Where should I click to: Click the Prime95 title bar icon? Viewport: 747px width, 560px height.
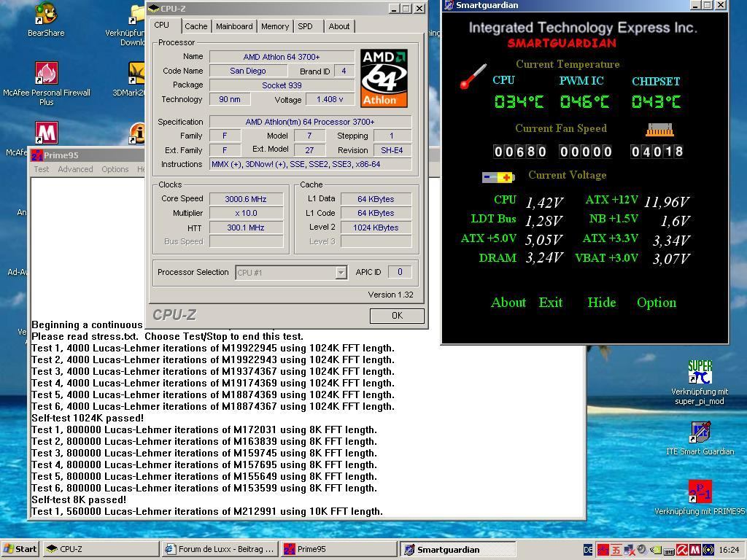tap(36, 155)
